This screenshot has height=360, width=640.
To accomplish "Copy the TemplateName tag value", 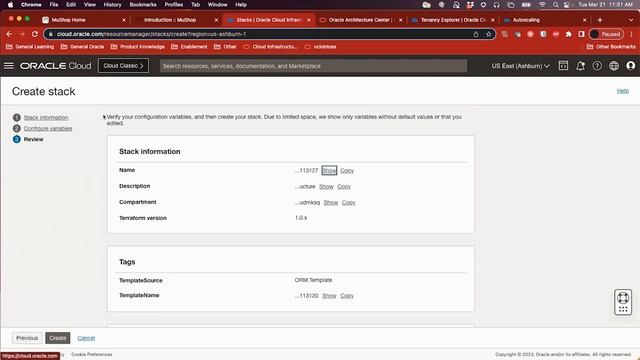I will click(347, 296).
